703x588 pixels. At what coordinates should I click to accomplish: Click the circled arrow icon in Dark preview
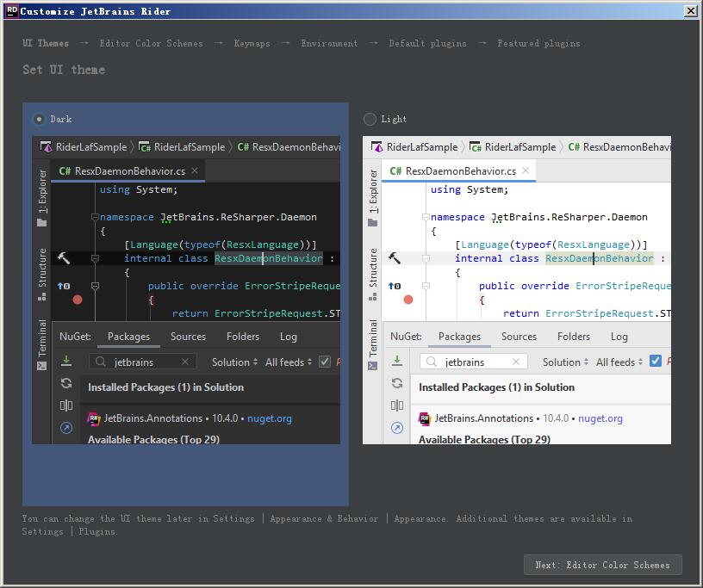pos(66,428)
